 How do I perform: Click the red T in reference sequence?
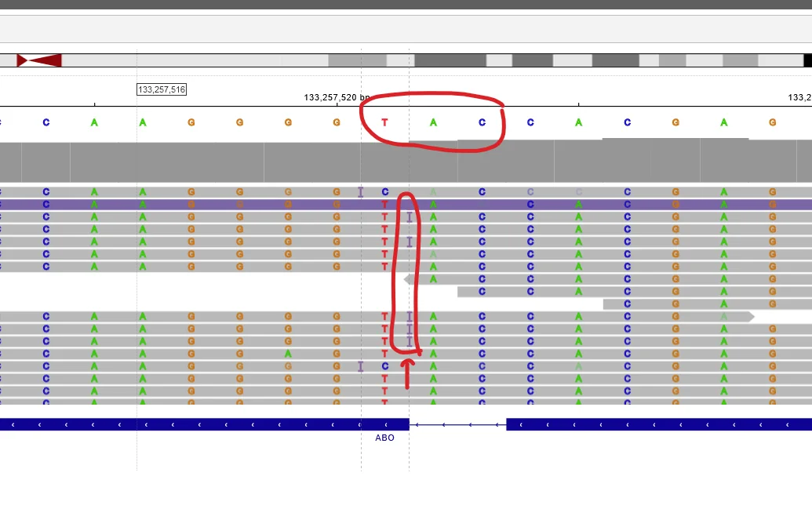point(384,122)
